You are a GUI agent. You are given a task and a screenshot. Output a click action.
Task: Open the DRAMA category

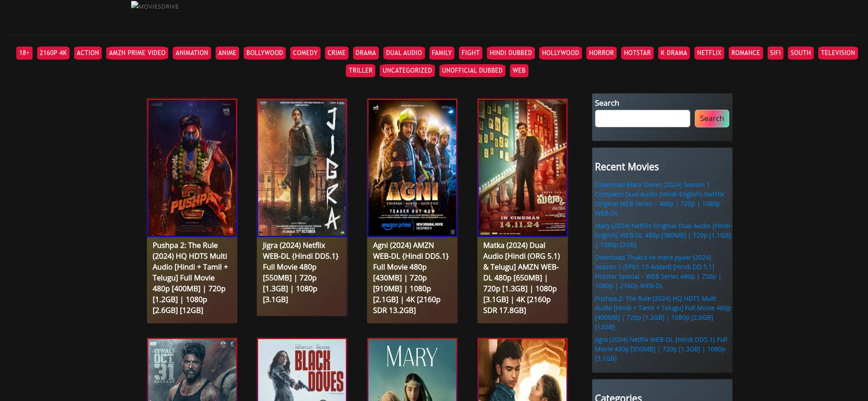[x=366, y=53]
